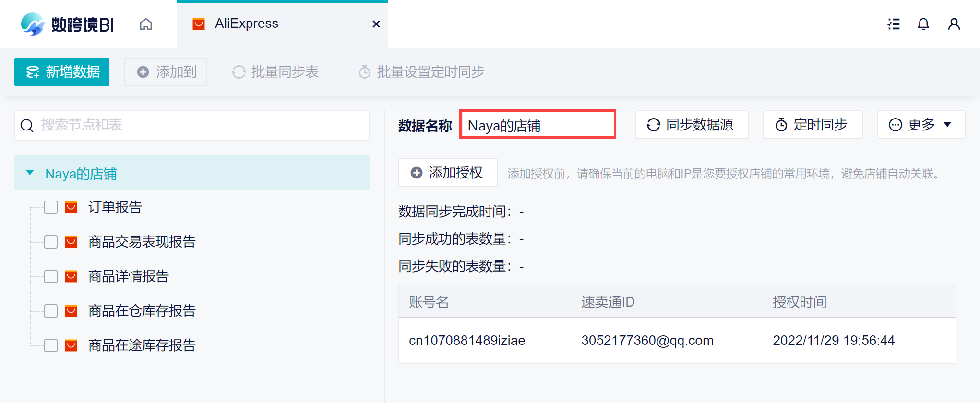Click 批量同步表 in the toolbar
The image size is (980, 403).
pyautogui.click(x=275, y=72)
